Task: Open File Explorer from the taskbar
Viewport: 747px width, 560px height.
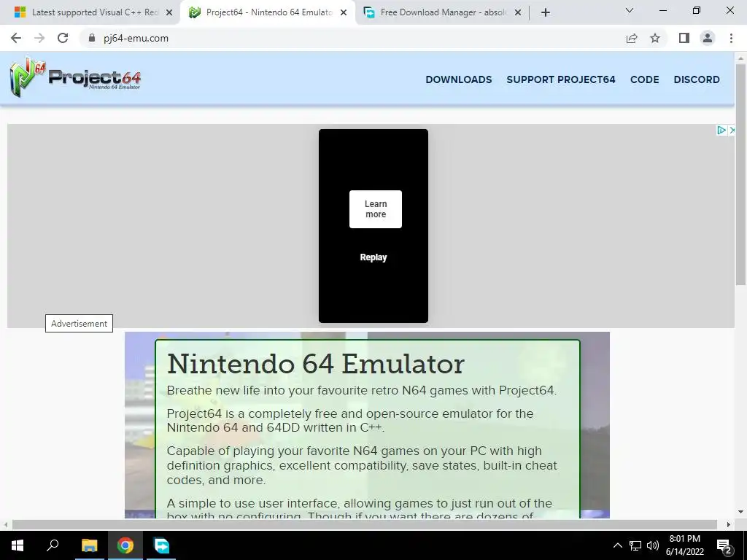Action: click(89, 545)
